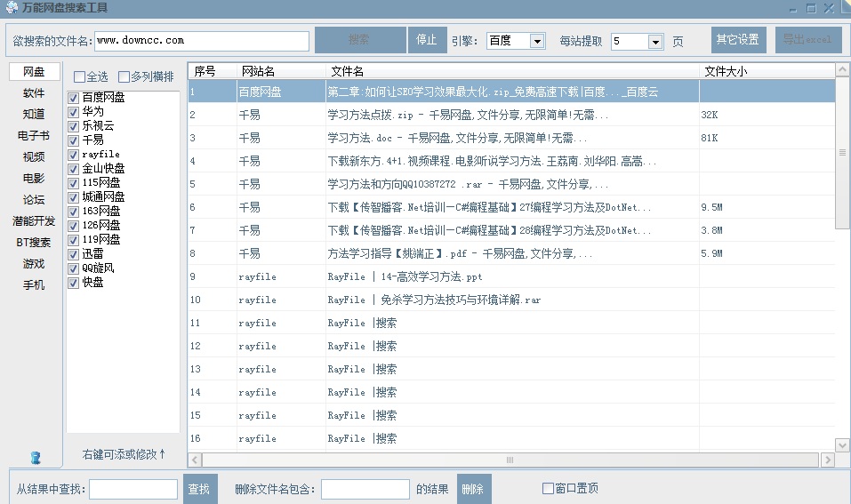Click the 查找 find button

tap(199, 489)
